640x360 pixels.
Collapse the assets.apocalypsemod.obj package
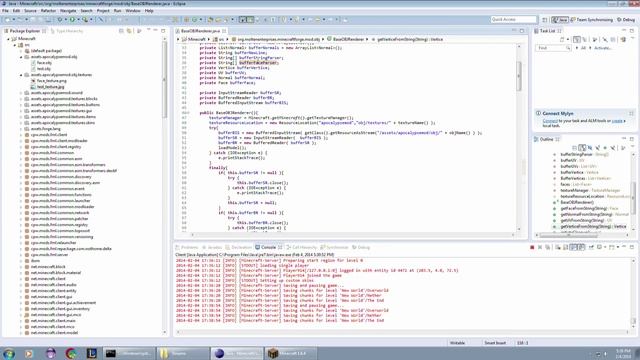click(x=21, y=57)
